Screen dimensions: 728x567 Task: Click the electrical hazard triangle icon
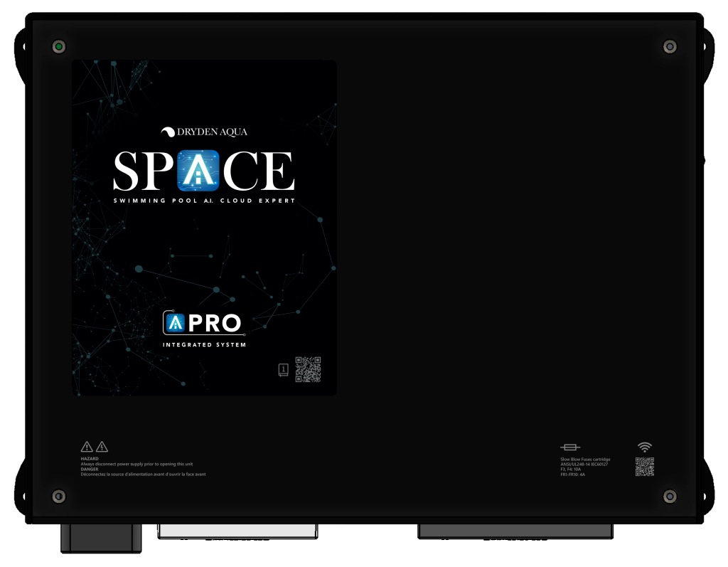click(102, 447)
